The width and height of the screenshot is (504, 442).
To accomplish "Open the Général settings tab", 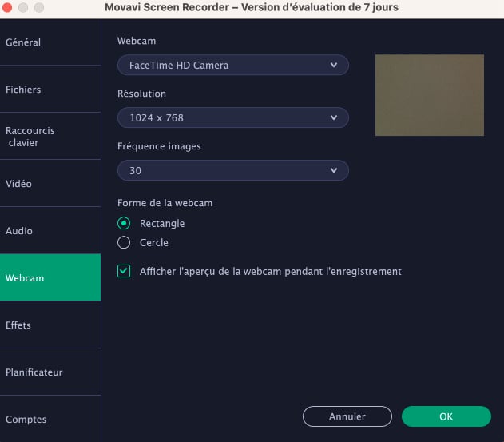I will [x=24, y=42].
